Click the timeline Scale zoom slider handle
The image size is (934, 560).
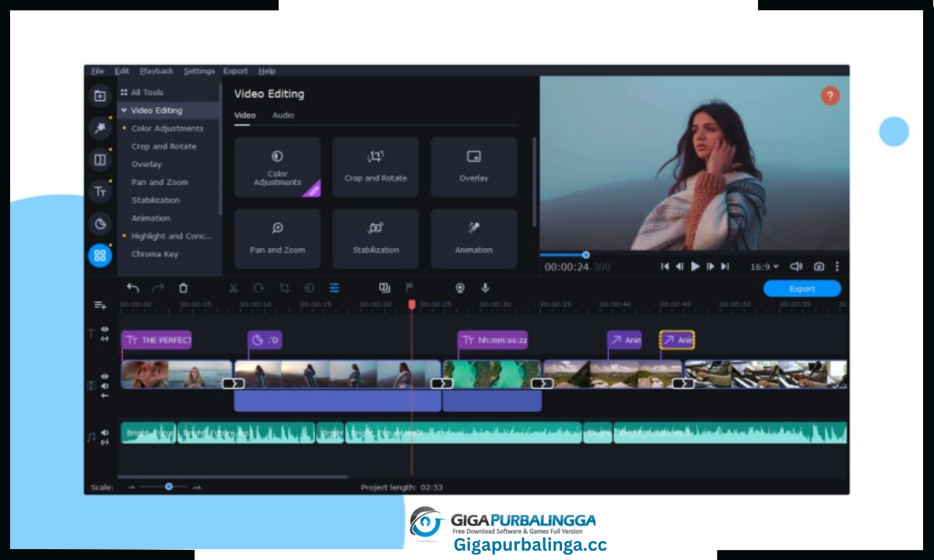(x=168, y=487)
